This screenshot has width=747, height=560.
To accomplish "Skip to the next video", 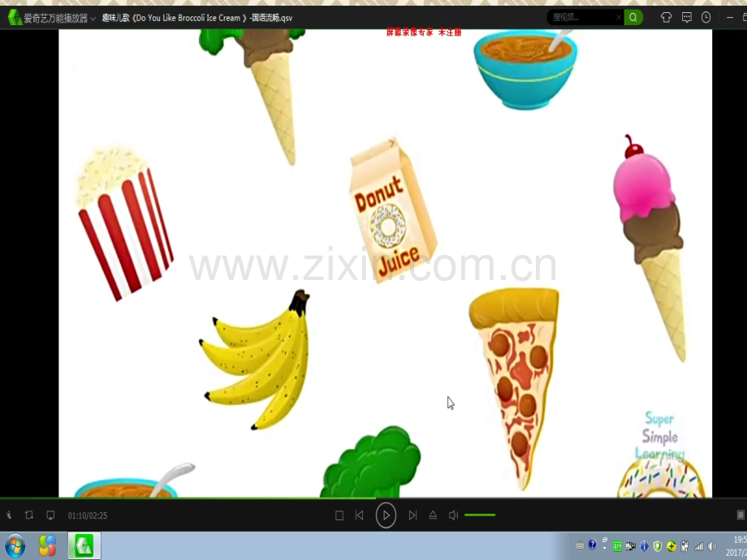I will (x=412, y=515).
